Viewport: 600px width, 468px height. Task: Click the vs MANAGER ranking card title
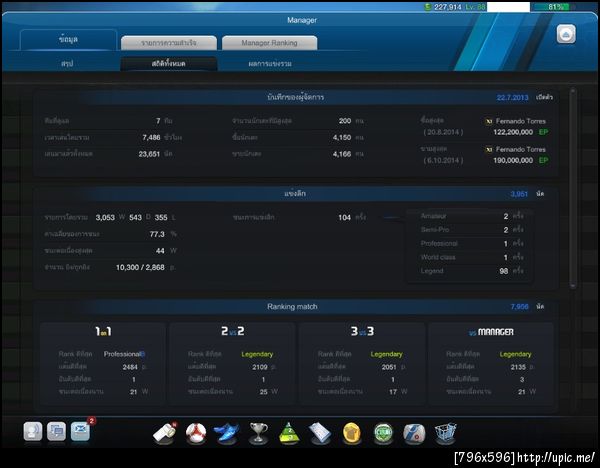point(491,332)
